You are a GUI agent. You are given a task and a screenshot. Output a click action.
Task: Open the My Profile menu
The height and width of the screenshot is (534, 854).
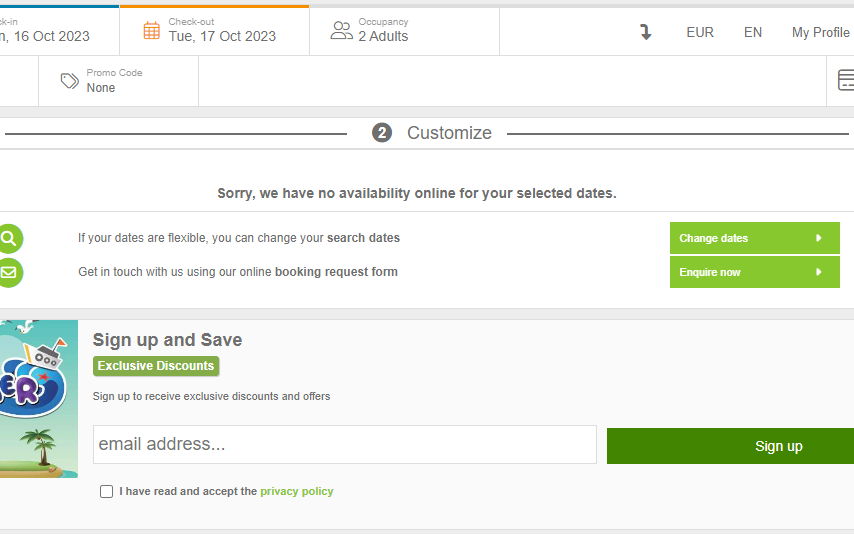820,32
